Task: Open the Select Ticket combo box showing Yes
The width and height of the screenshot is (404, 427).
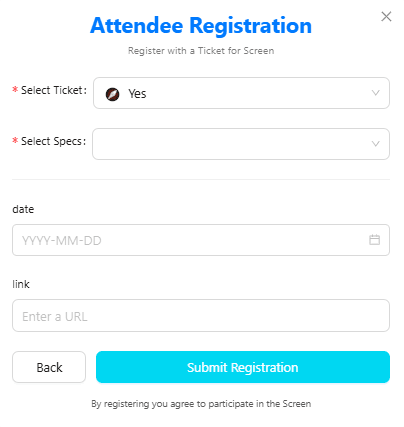Action: click(241, 93)
